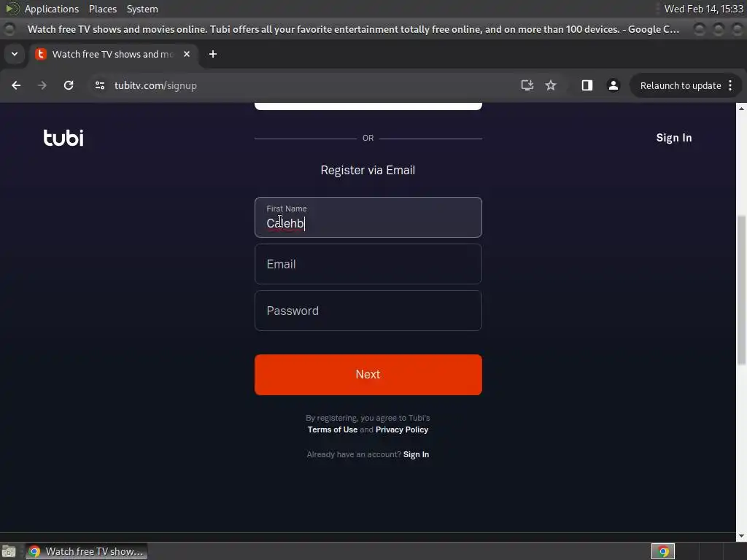Screen dimensions: 747x560
Task: Open site information icon in address bar
Action: (99, 85)
